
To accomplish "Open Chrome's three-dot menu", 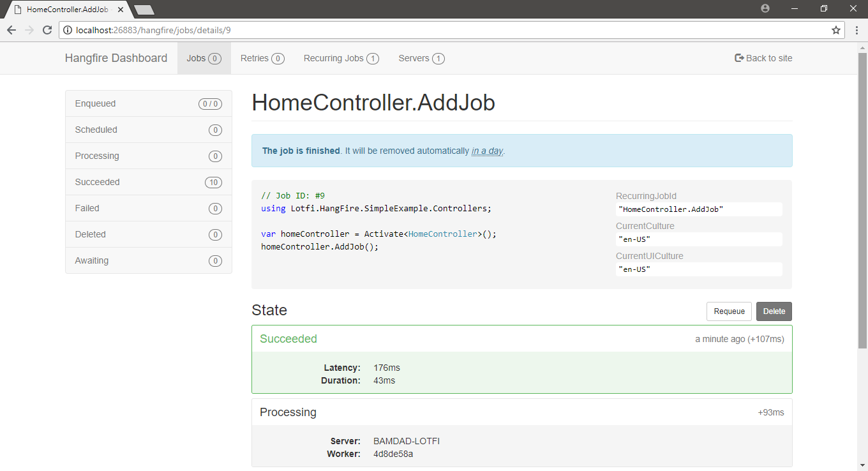I will [857, 30].
